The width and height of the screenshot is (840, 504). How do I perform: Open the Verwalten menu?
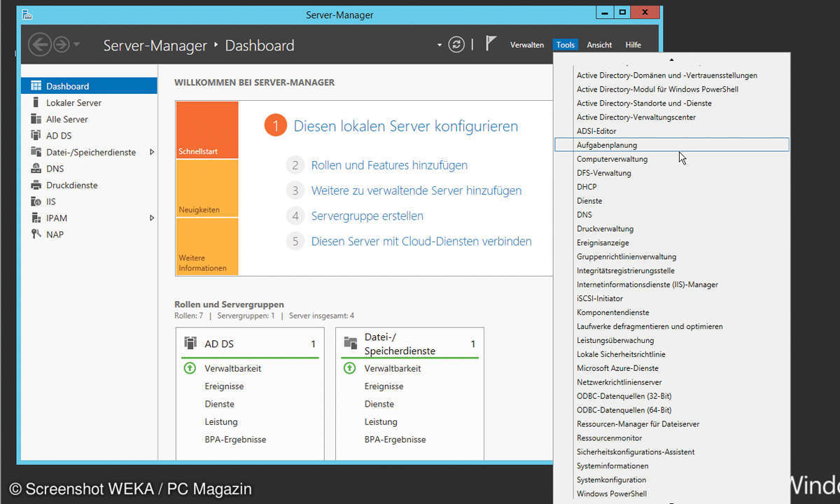[527, 45]
